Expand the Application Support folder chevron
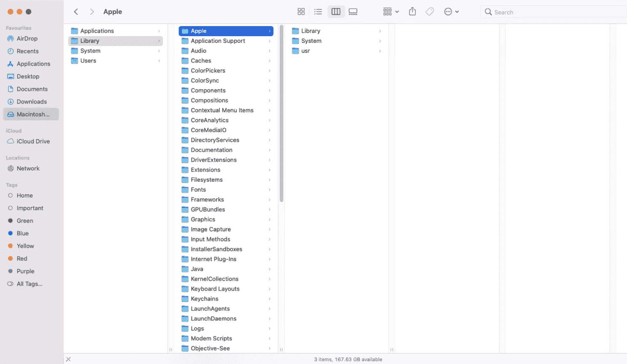Viewport: 627px width, 364px height. pos(269,41)
